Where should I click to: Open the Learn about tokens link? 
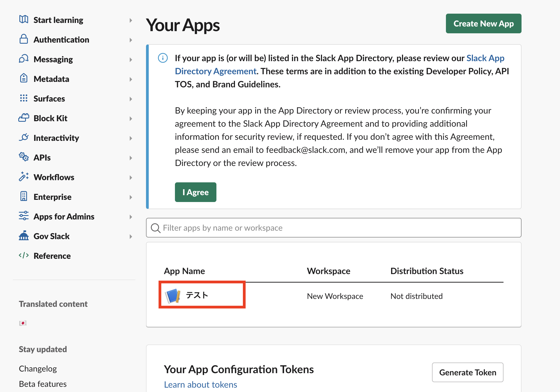(x=200, y=384)
